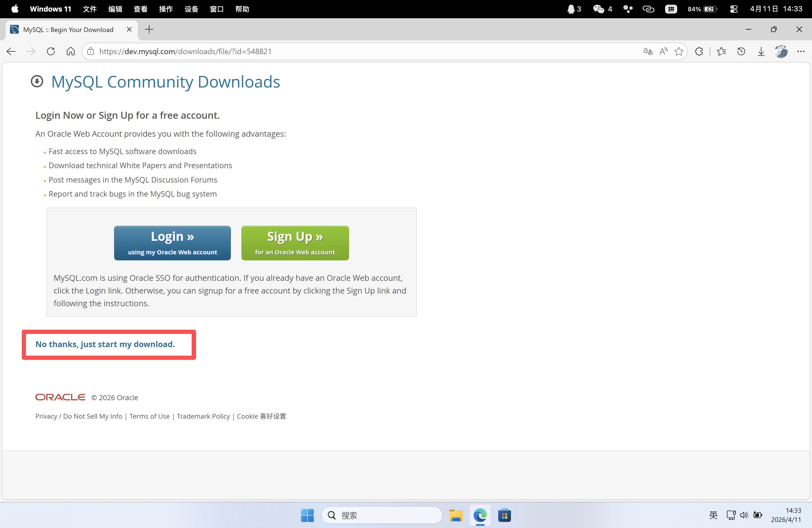
Task: Click the browser forward arrow
Action: click(31, 52)
